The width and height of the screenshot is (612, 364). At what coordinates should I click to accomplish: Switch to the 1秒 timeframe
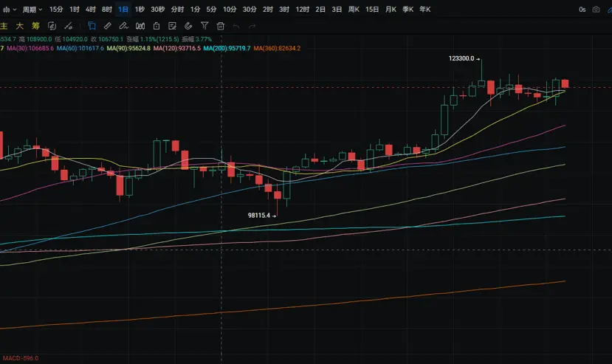[x=140, y=10]
